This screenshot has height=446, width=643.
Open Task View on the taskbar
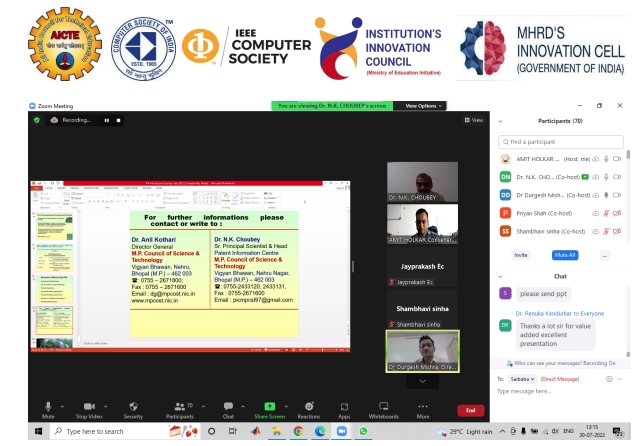coord(233,431)
